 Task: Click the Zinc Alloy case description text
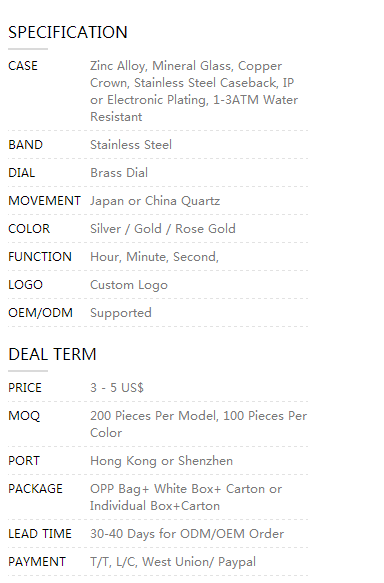pos(194,91)
